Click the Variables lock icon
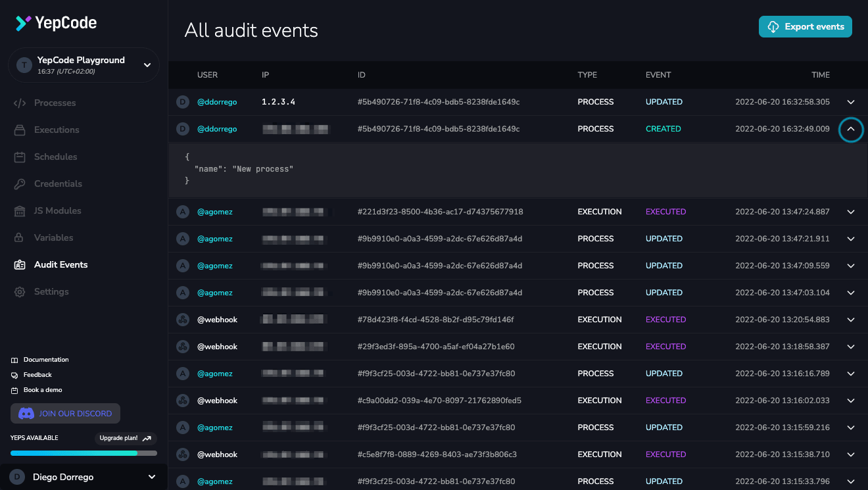The image size is (868, 490). [20, 238]
